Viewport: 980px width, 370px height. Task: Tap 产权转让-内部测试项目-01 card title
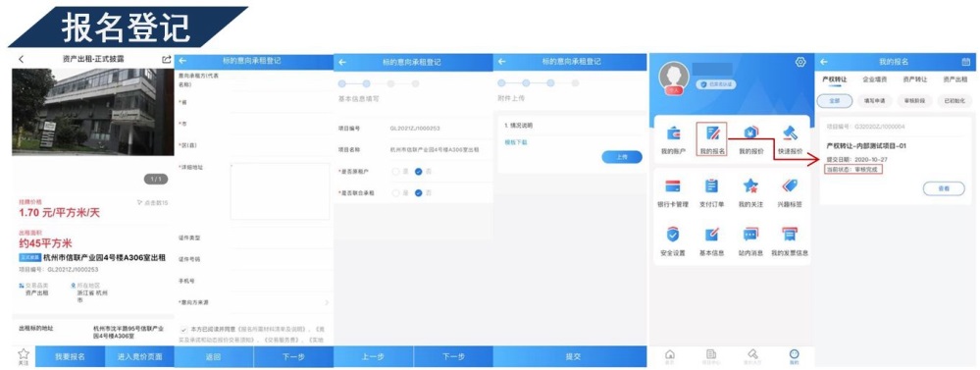click(x=866, y=146)
